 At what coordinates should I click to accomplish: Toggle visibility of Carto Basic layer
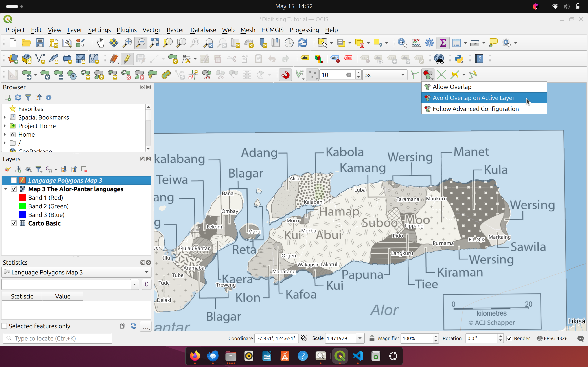click(14, 223)
